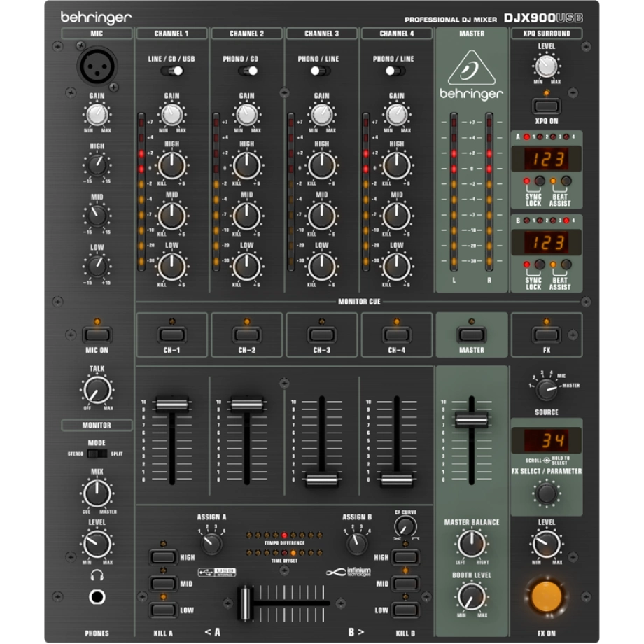Viewport: 644px width, 644px height.
Task: Click the Channel 1 GAIN knob
Action: (x=171, y=114)
